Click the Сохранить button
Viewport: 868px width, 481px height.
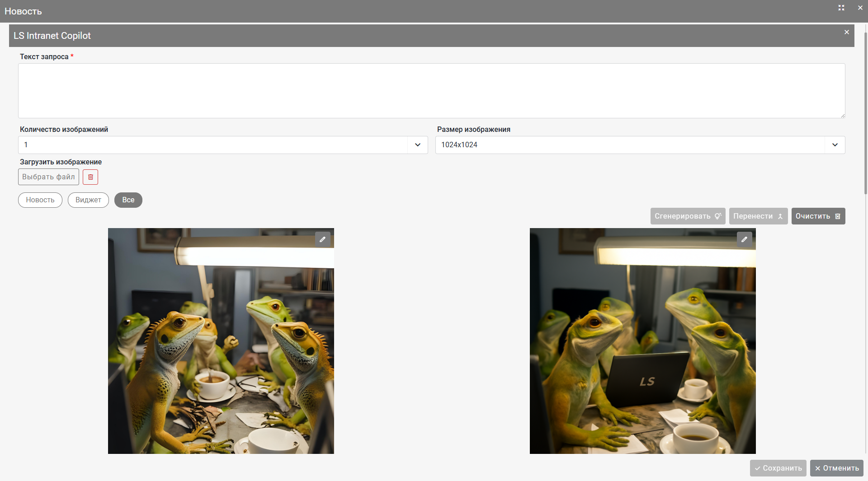(x=778, y=468)
